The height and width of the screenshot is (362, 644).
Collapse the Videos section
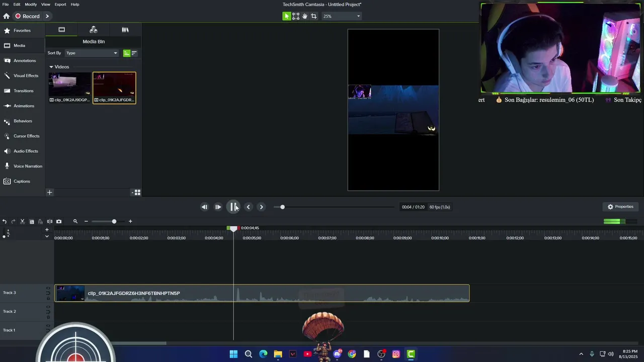pos(51,67)
